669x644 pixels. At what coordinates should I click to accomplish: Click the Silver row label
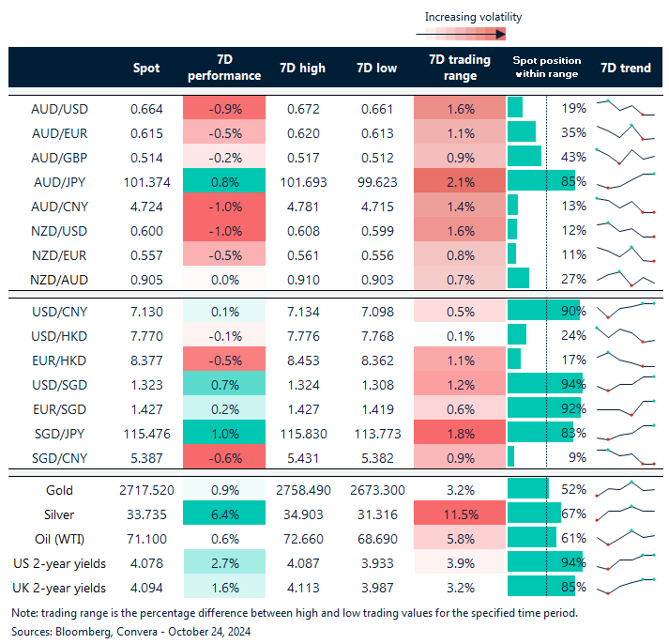click(x=59, y=514)
